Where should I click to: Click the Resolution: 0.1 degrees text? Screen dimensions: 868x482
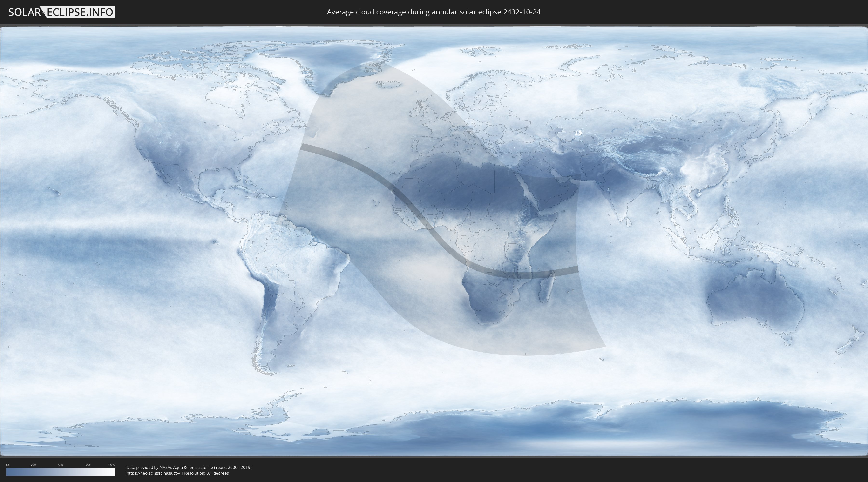[206, 473]
